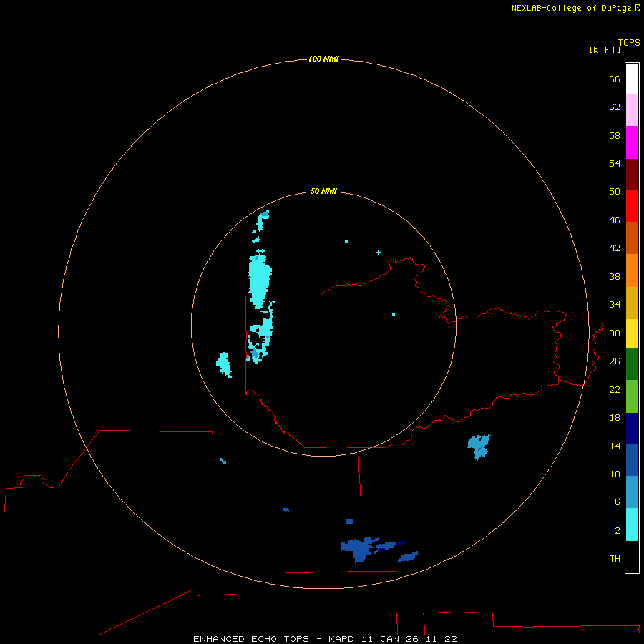Image resolution: width=644 pixels, height=644 pixels.
Task: Click the 50 NMI range ring label
Action: pos(323,191)
